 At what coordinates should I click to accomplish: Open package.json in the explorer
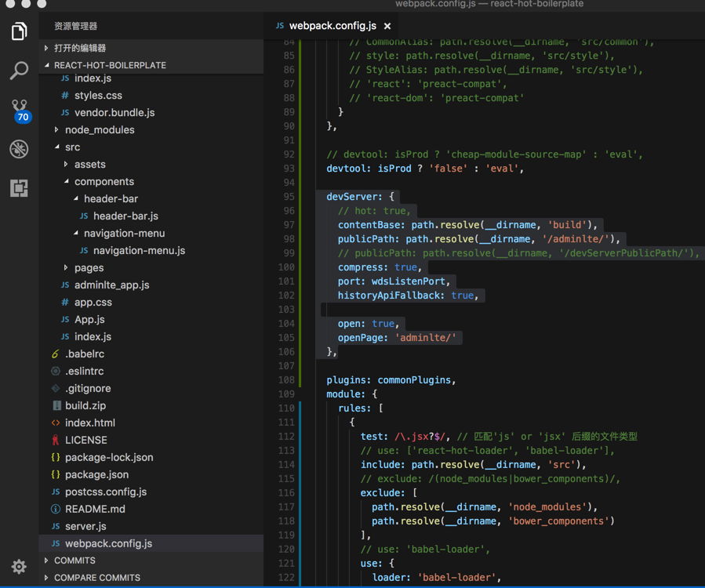click(x=96, y=475)
